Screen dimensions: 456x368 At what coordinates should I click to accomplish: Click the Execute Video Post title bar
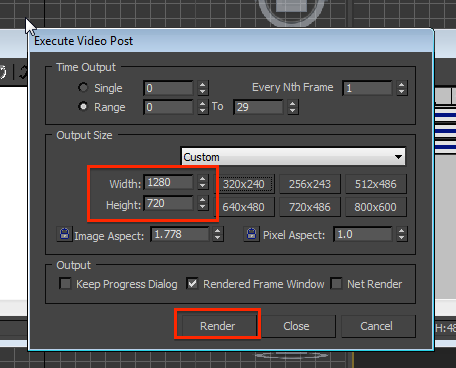(x=231, y=41)
